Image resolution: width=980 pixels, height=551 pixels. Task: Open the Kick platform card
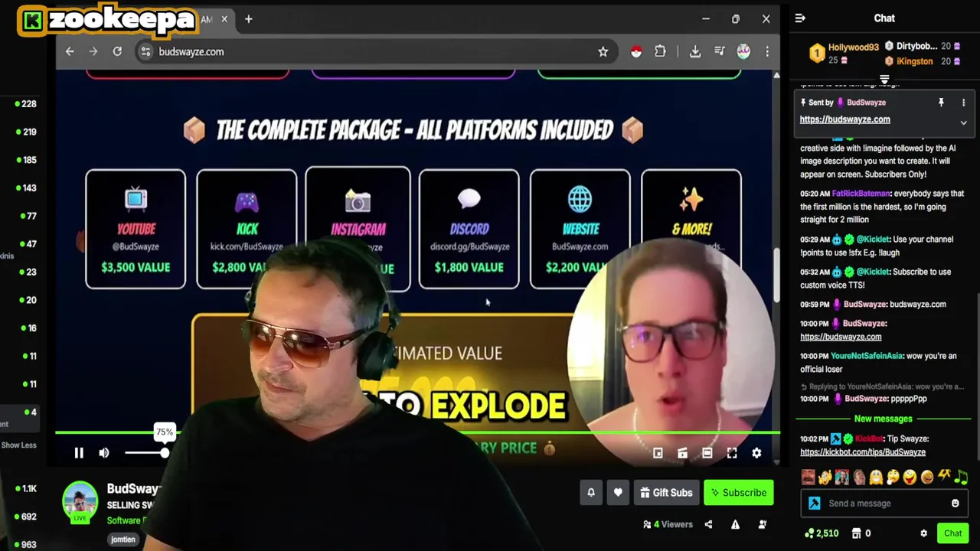247,229
